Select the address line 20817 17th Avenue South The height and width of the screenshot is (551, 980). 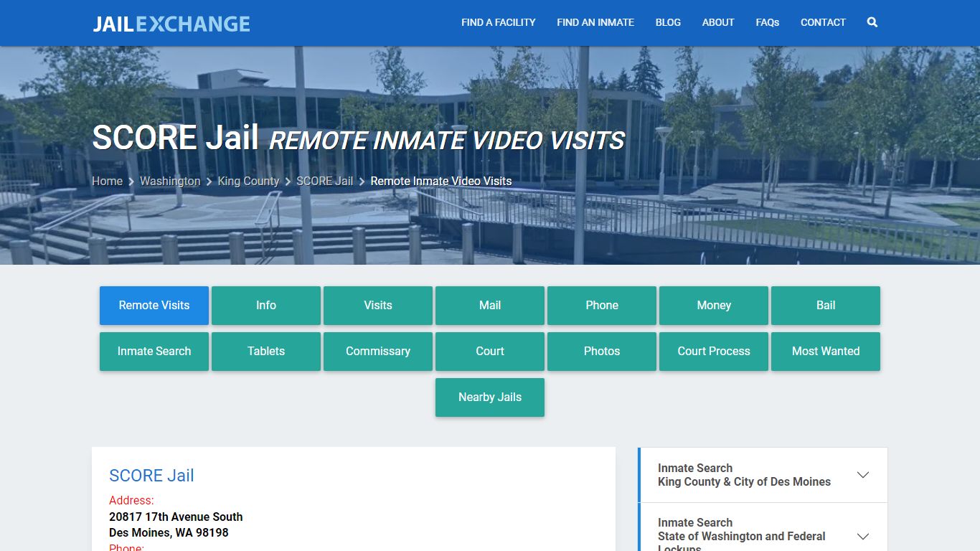coord(176,517)
